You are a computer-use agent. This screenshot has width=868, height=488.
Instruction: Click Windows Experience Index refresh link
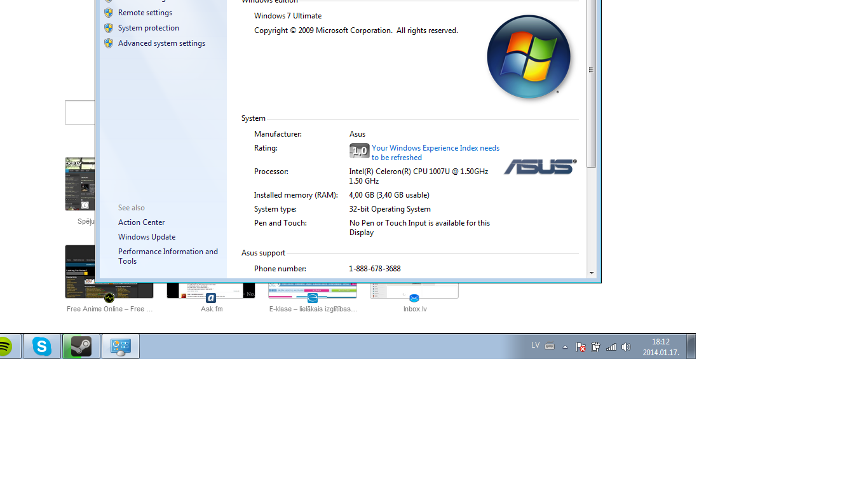pos(435,152)
